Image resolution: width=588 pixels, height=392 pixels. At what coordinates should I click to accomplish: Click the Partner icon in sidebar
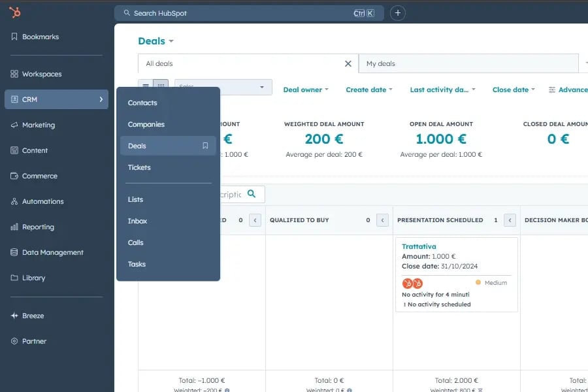(14, 341)
